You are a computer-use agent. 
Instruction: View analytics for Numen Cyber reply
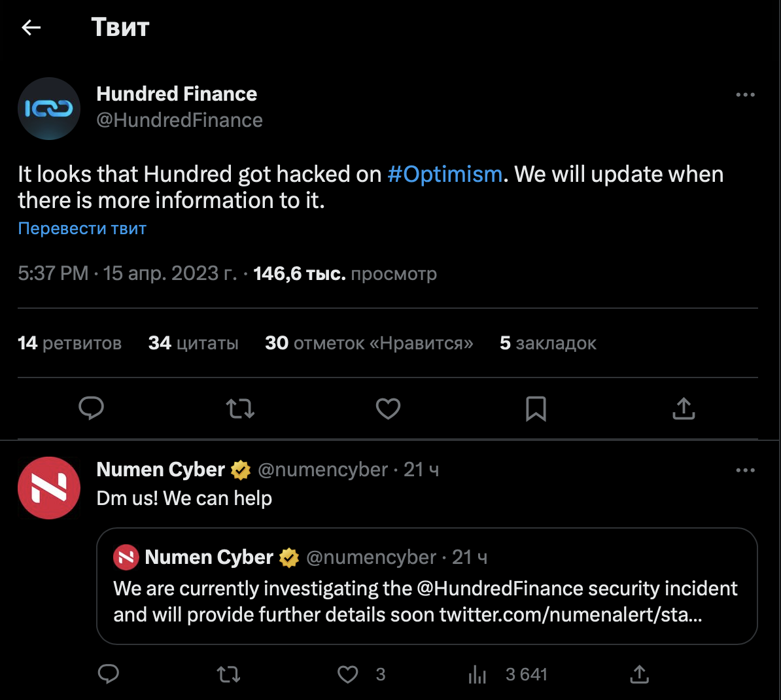tap(478, 674)
